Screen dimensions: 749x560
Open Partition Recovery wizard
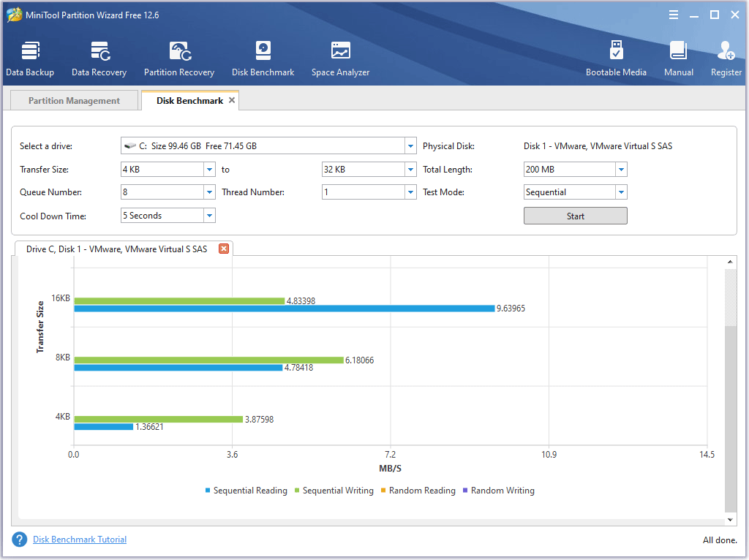click(179, 58)
